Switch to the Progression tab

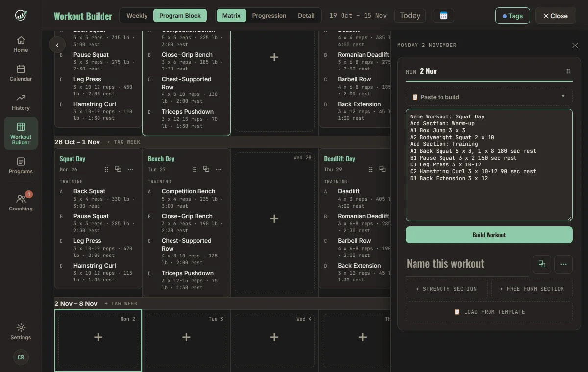tap(269, 16)
